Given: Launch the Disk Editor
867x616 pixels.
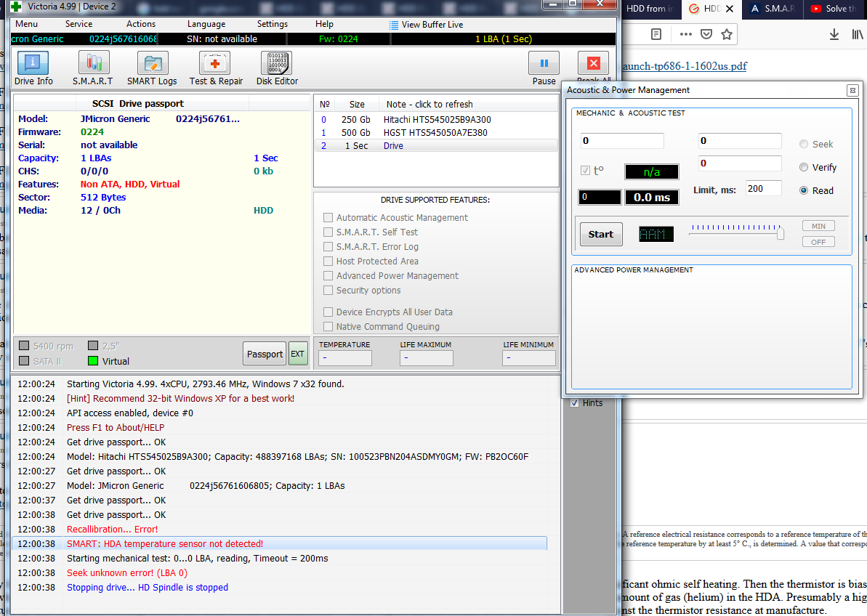Looking at the screenshot, I should click(277, 68).
